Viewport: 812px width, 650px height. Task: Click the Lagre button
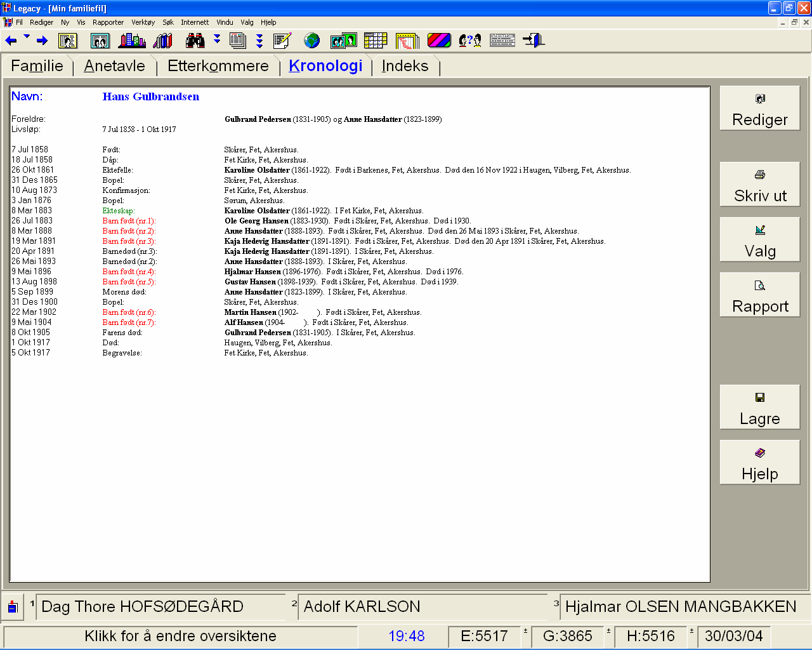[760, 407]
